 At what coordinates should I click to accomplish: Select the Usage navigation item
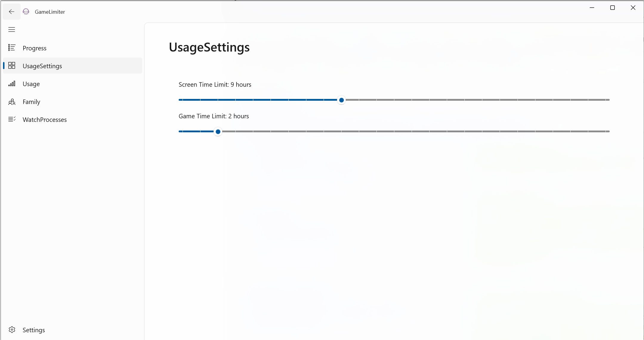31,84
